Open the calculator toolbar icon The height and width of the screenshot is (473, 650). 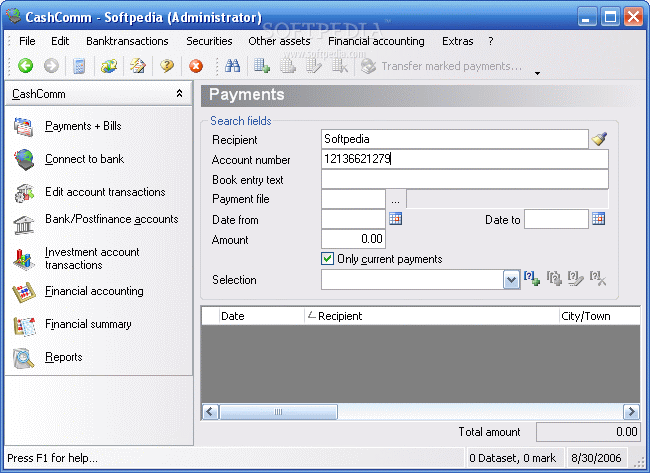[x=79, y=66]
